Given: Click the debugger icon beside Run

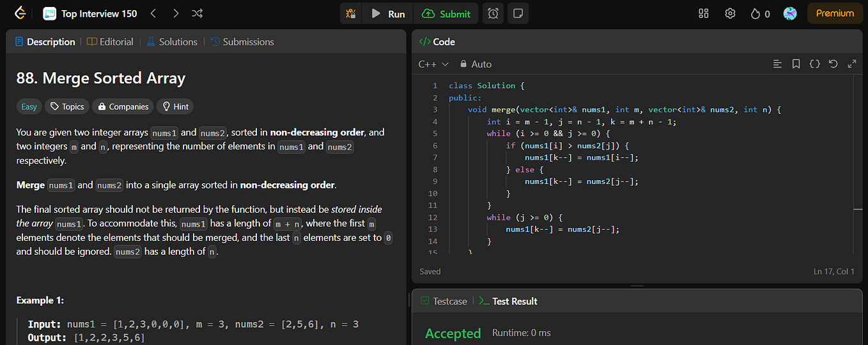Looking at the screenshot, I should 351,13.
